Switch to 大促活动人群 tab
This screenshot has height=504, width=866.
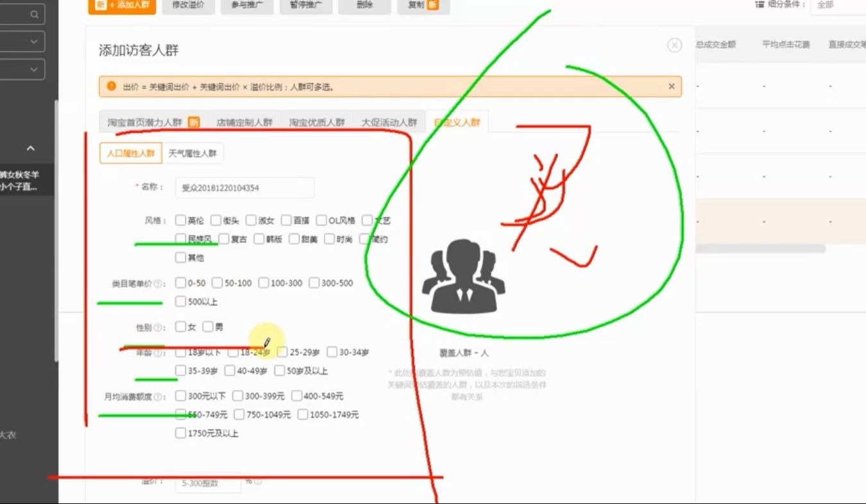pyautogui.click(x=389, y=122)
